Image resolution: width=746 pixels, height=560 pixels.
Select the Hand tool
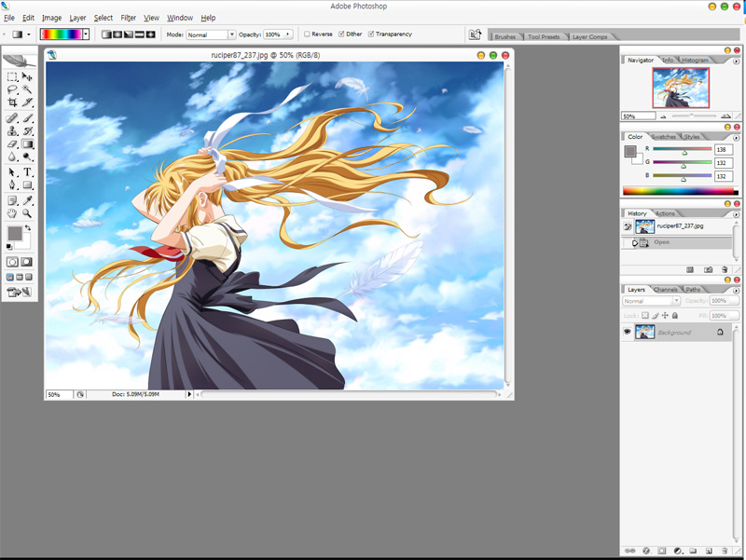pos(12,213)
